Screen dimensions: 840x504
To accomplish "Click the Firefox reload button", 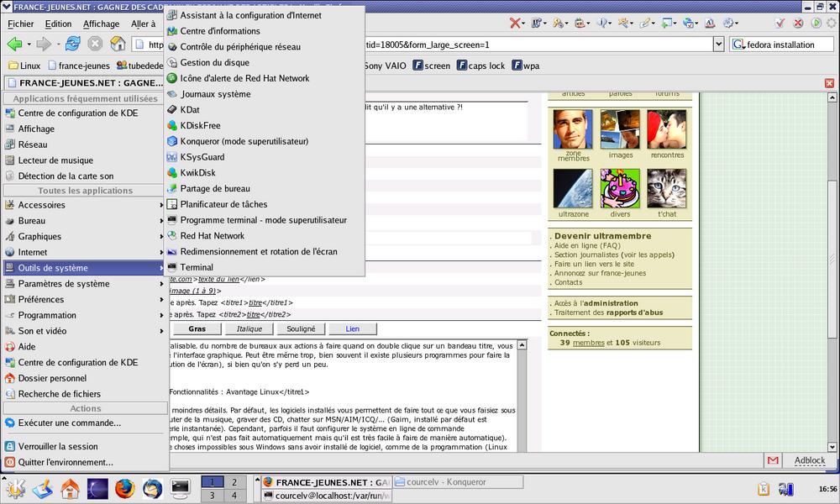I will 73,44.
